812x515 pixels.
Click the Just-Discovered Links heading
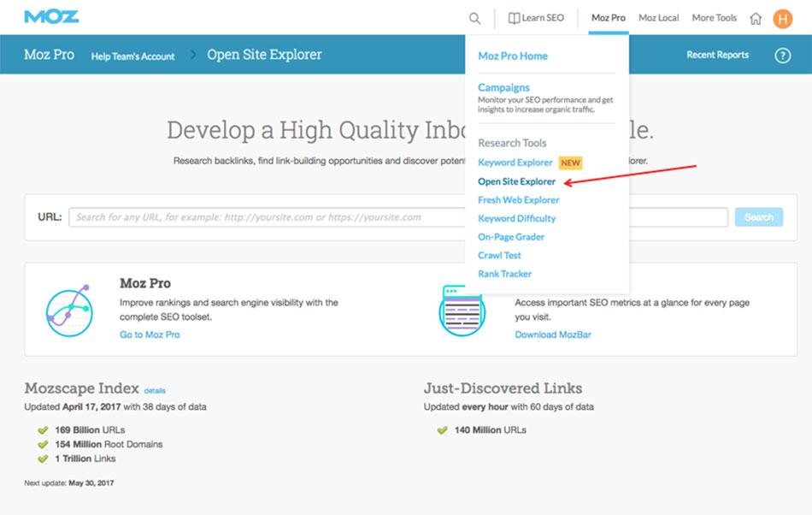pyautogui.click(x=503, y=388)
